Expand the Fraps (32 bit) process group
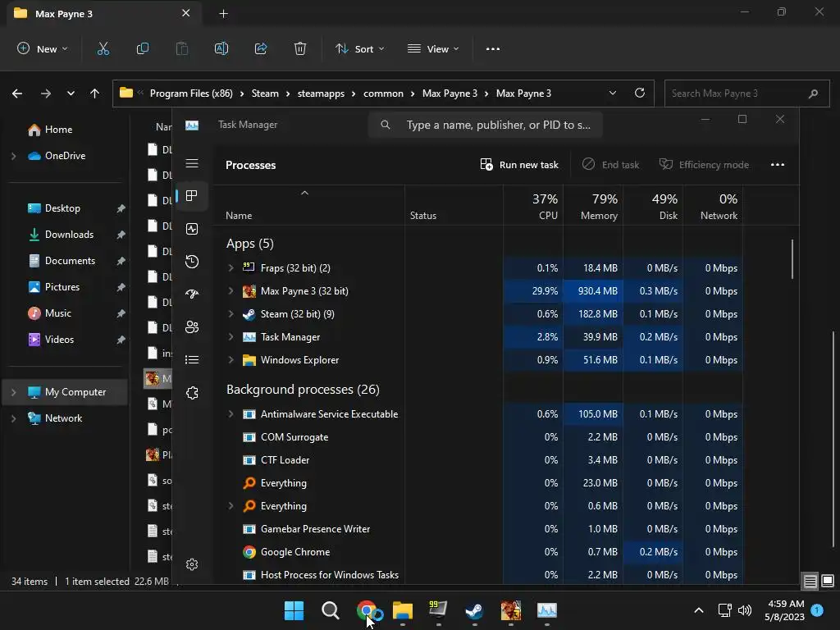Image resolution: width=840 pixels, height=630 pixels. [231, 268]
